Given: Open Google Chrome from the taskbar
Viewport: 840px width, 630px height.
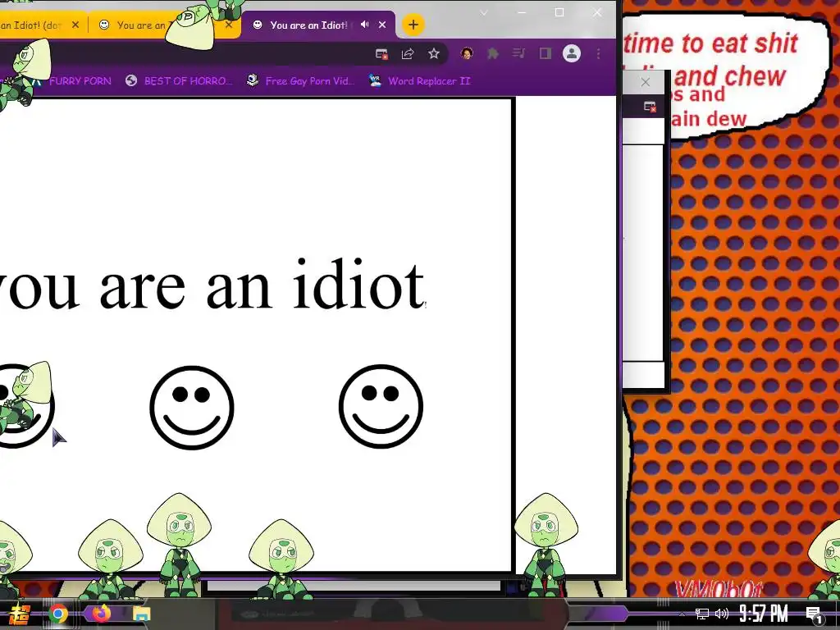Looking at the screenshot, I should [x=58, y=614].
